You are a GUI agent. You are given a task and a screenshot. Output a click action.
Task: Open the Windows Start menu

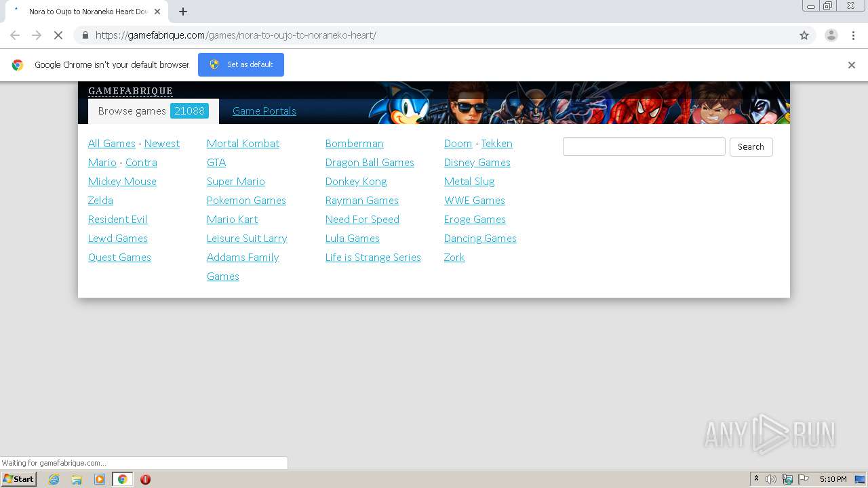coord(19,479)
